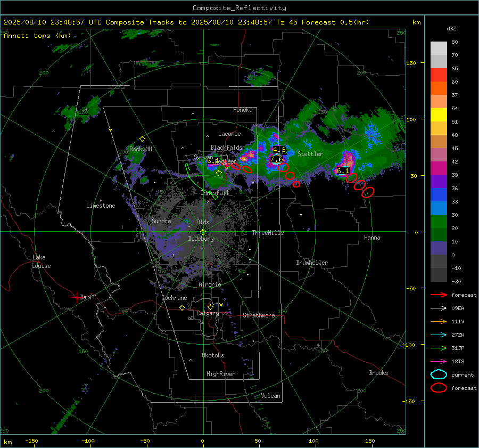Image resolution: width=479 pixels, height=448 pixels.
Task: Click the 'Annot: tops (km)' annotation text
Action: (x=37, y=36)
